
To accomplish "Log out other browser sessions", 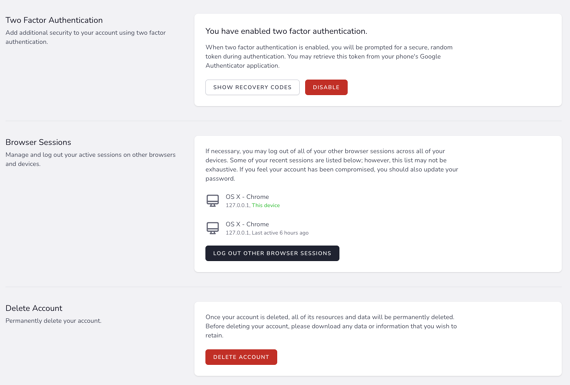I will [272, 253].
